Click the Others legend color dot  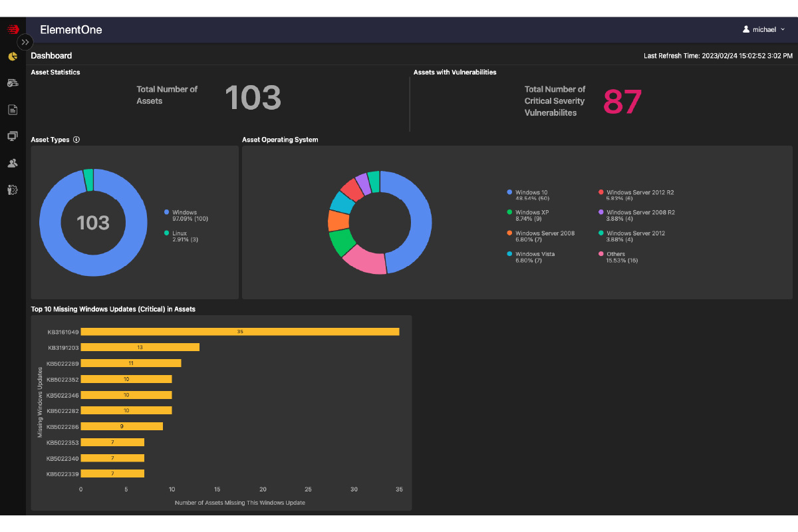[x=601, y=254]
